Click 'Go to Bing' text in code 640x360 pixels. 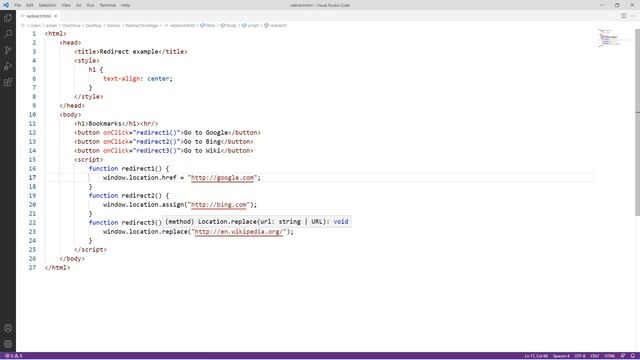[x=202, y=141]
